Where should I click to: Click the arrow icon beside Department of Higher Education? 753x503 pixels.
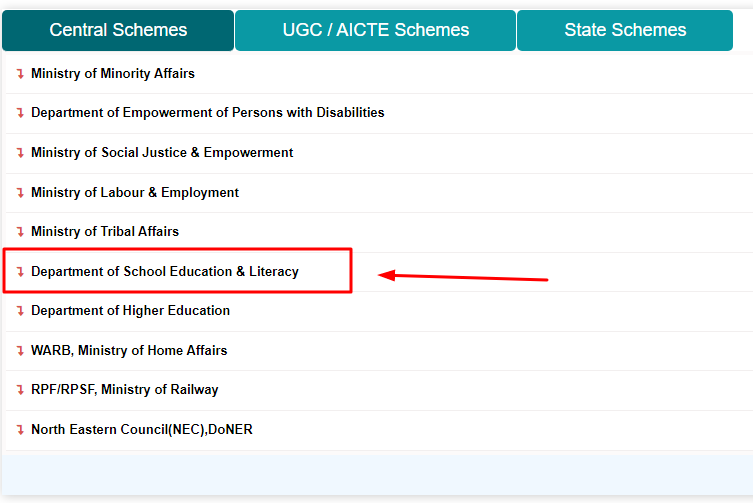coord(20,311)
